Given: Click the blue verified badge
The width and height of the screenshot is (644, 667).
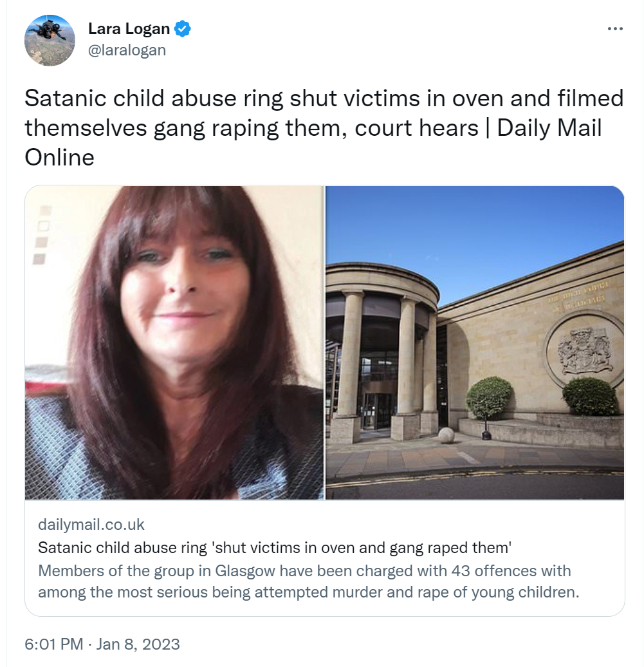Looking at the screenshot, I should [183, 29].
